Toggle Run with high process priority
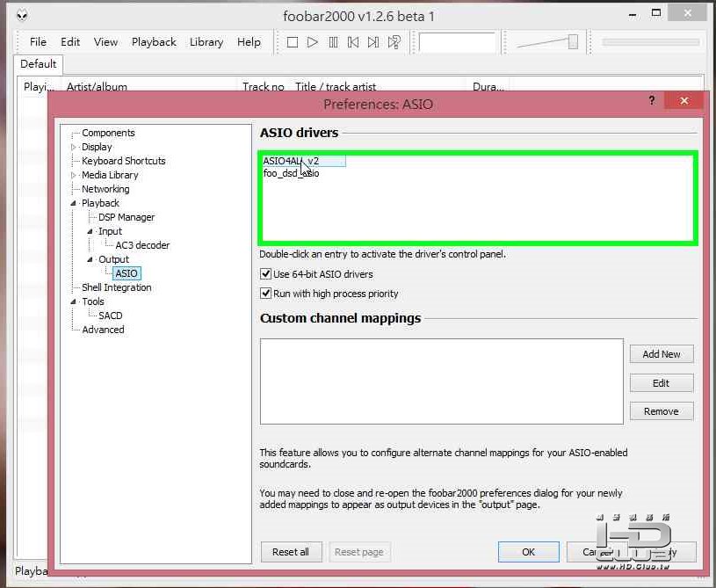This screenshot has width=716, height=588. pyautogui.click(x=265, y=294)
